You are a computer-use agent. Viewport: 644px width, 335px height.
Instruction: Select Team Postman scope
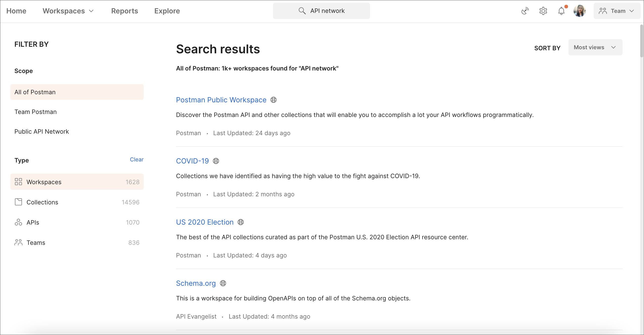tap(77, 112)
